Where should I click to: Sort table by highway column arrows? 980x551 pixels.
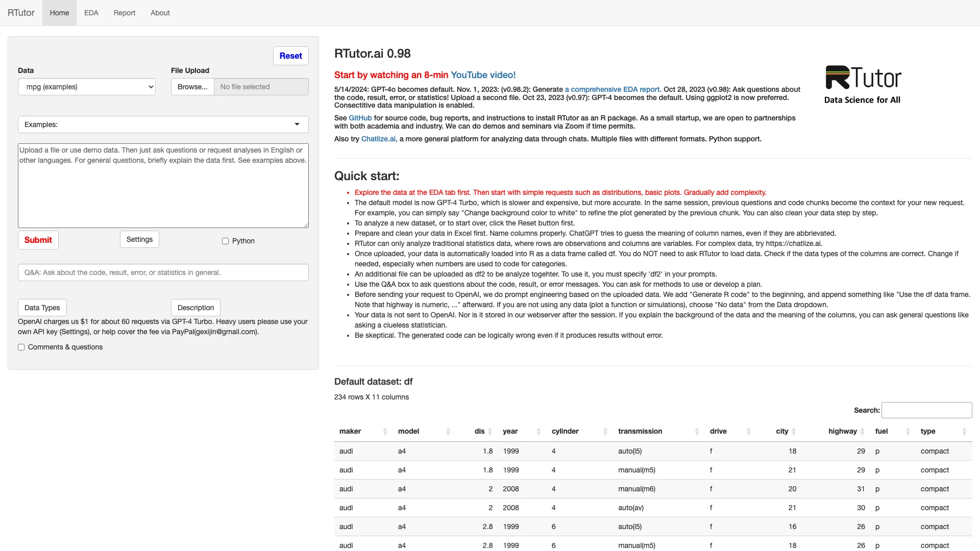(x=862, y=432)
